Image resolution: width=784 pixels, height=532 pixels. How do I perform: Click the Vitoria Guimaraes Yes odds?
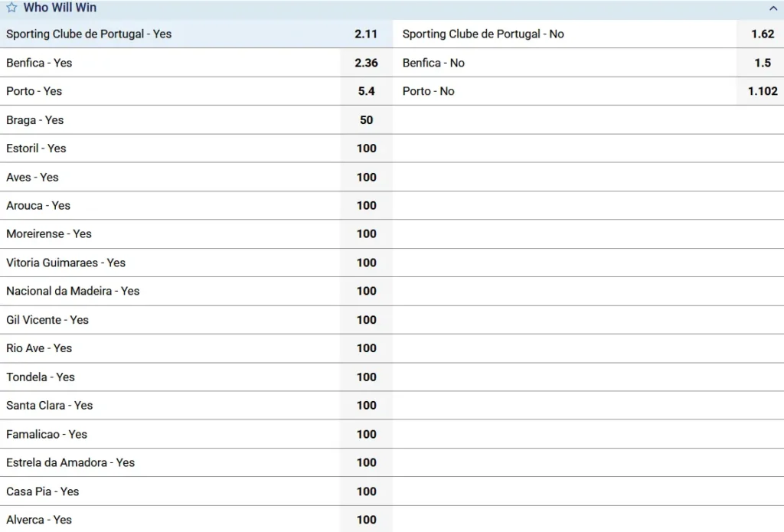[x=366, y=263]
